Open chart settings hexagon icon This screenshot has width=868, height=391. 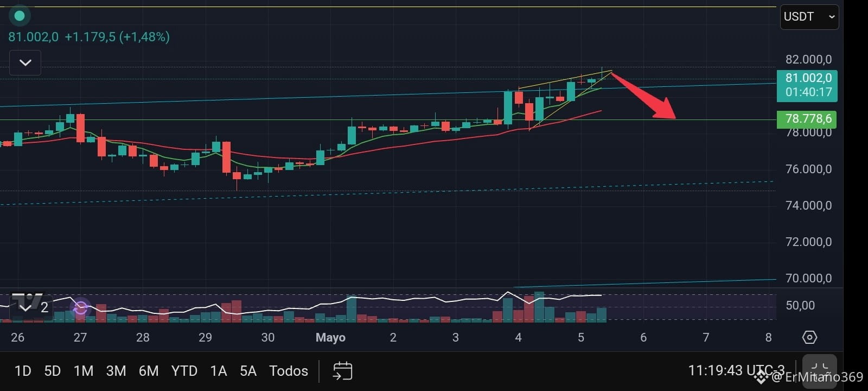809,337
